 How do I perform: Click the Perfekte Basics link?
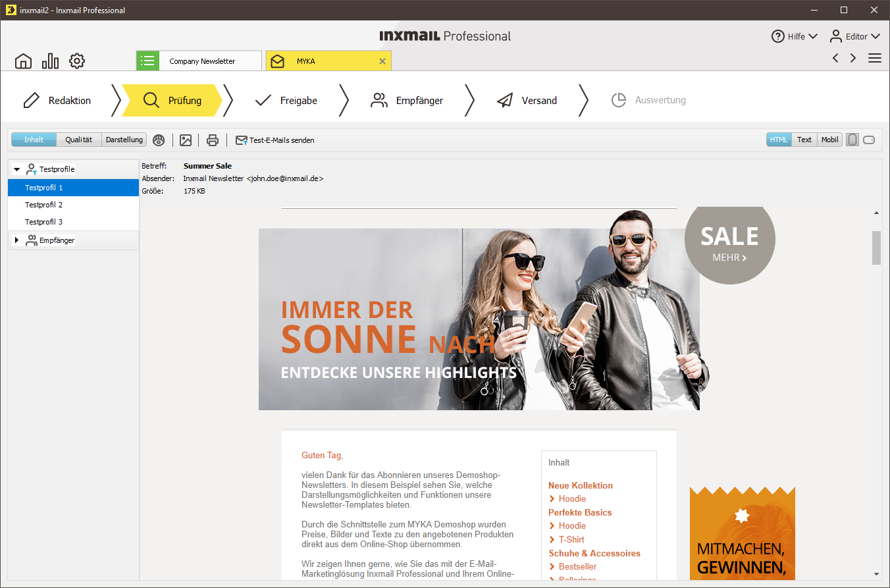(x=580, y=512)
